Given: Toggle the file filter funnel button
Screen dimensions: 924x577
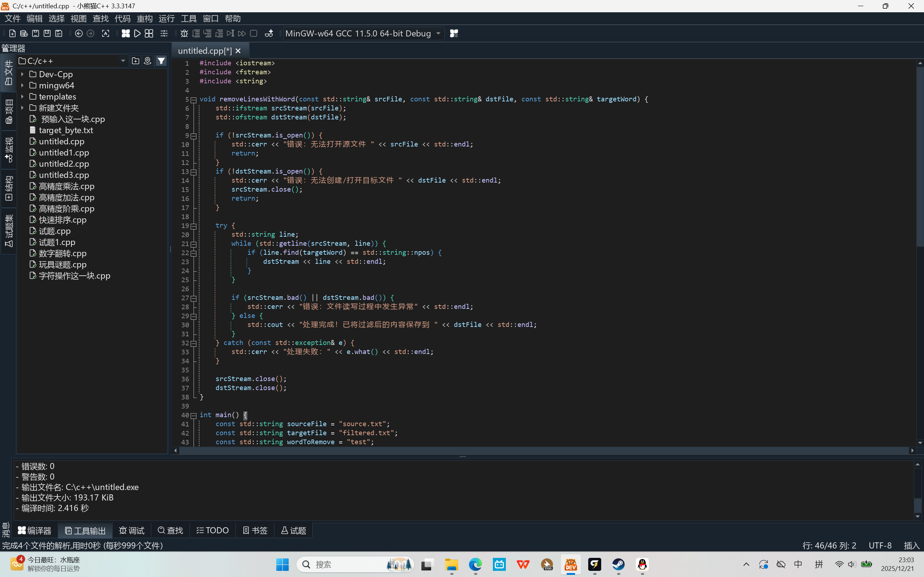Looking at the screenshot, I should pos(161,61).
